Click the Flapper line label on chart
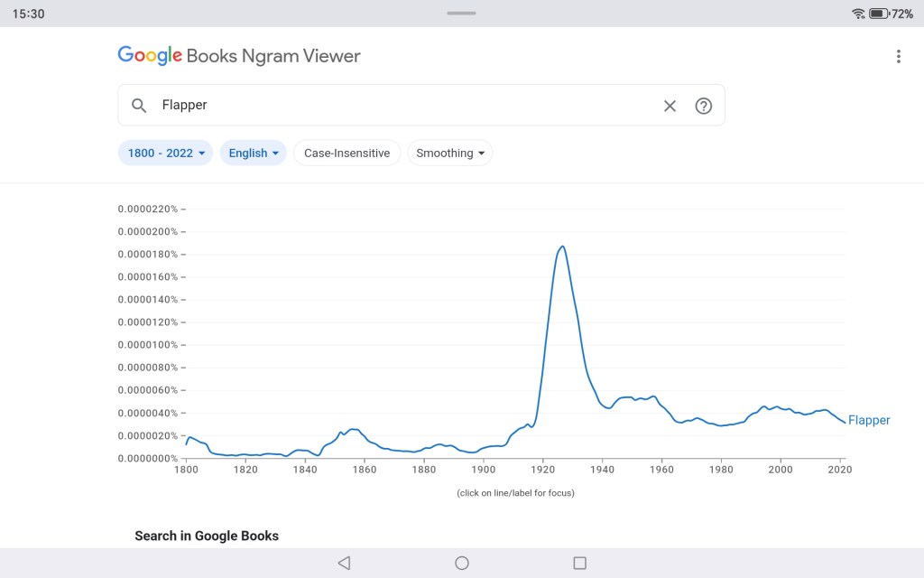 pos(869,420)
